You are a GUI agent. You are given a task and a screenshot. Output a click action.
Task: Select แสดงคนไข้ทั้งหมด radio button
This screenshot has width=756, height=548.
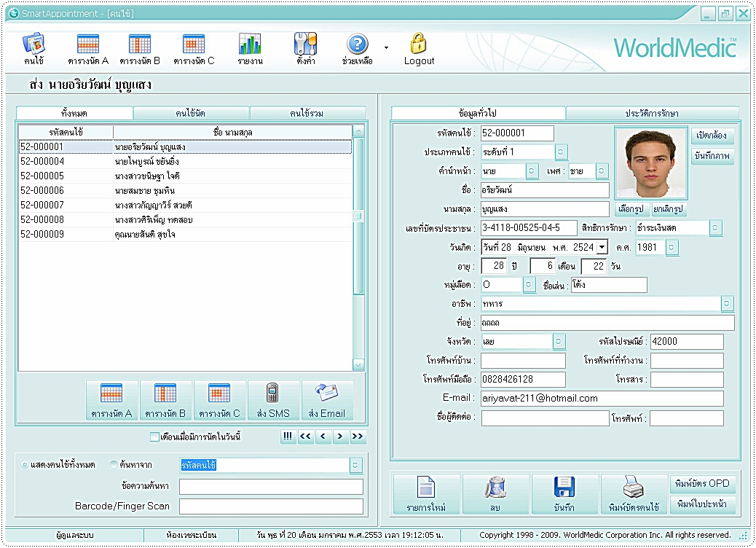click(x=25, y=465)
